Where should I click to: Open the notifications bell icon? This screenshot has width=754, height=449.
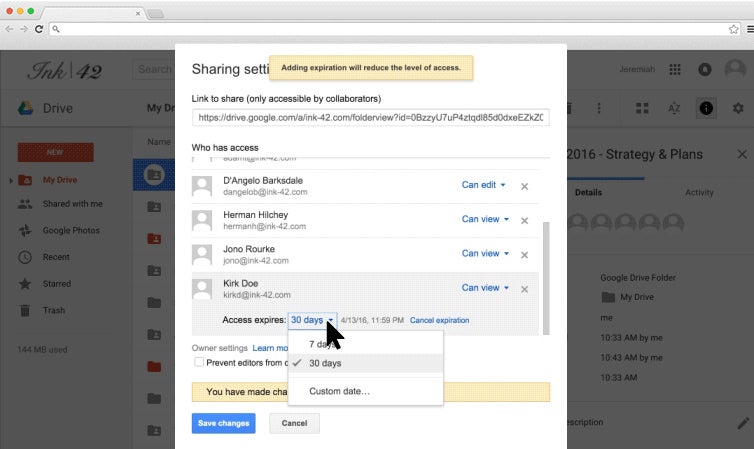point(704,70)
